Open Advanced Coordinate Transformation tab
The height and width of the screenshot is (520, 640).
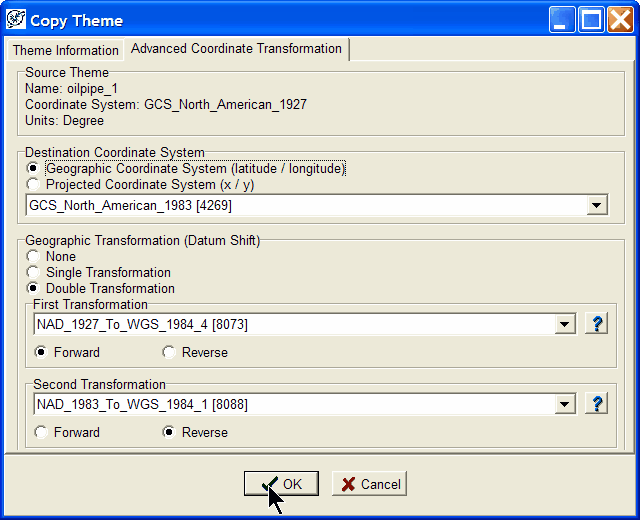coord(236,48)
